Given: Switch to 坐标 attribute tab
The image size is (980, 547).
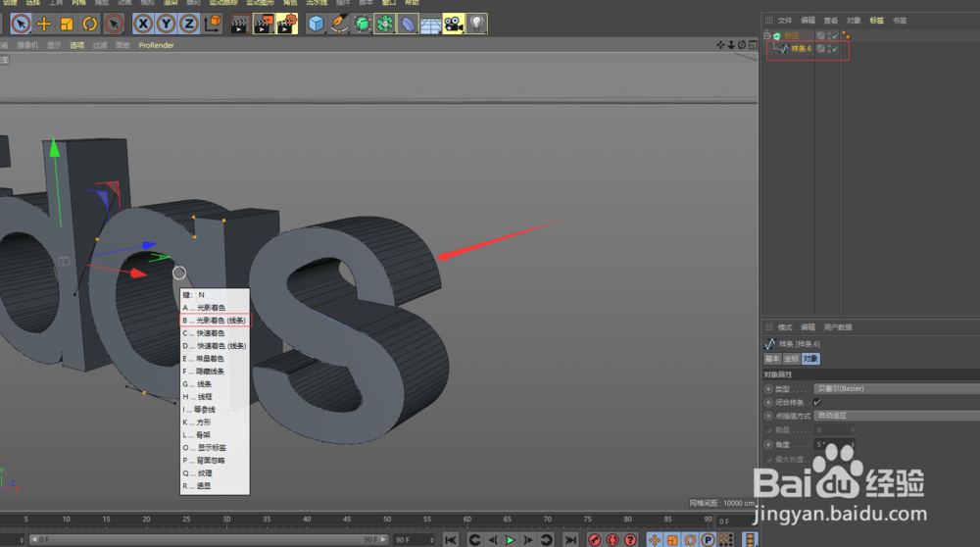Looking at the screenshot, I should 791,359.
